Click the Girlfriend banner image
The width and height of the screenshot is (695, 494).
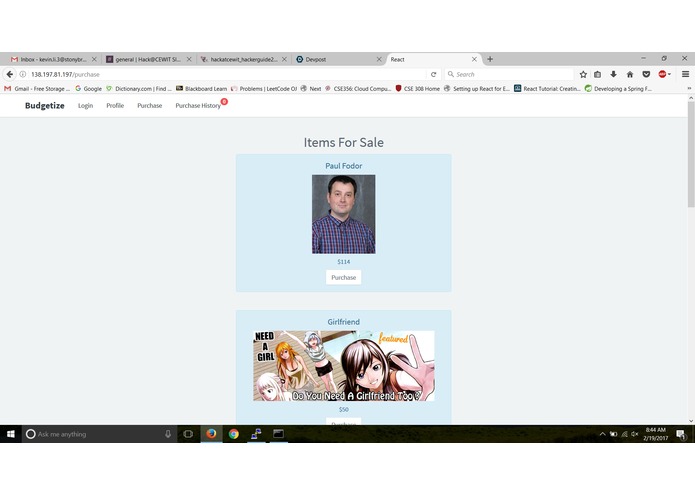tap(344, 366)
